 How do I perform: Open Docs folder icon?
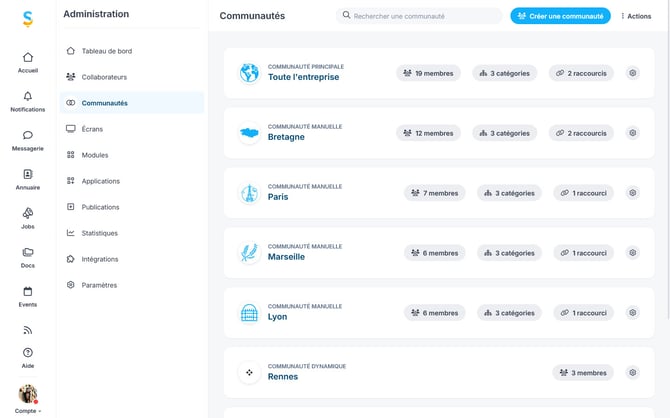pos(28,252)
